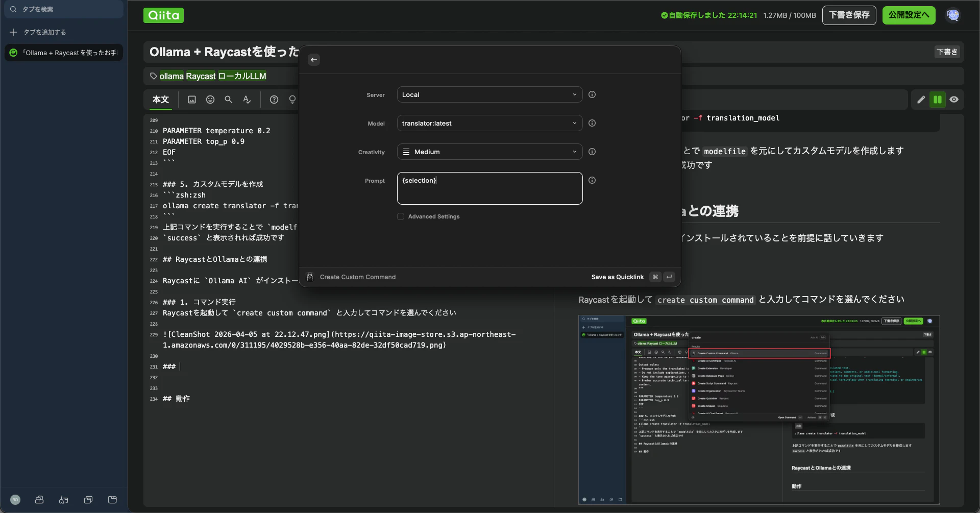Click the tab layout icon in sidebar footer
The width and height of the screenshot is (980, 513).
coord(113,500)
